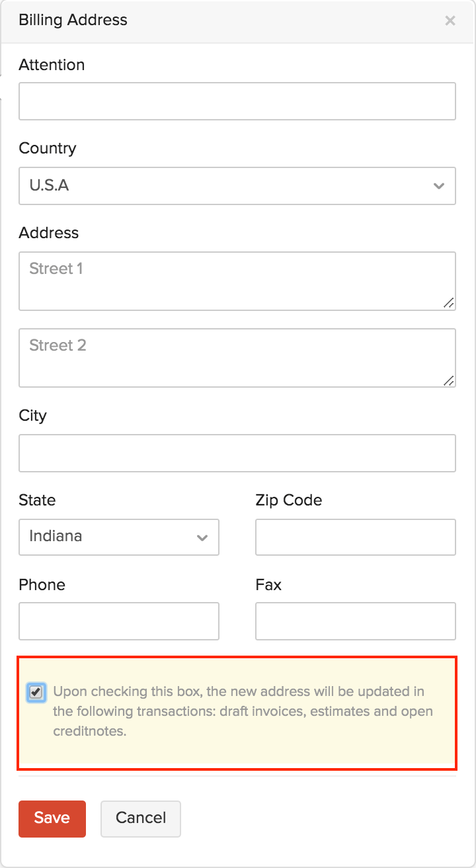Image resolution: width=476 pixels, height=868 pixels.
Task: Click the Phone input field
Action: (x=119, y=621)
